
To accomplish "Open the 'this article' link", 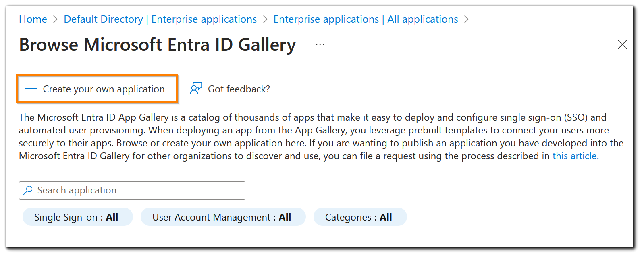I will (575, 156).
